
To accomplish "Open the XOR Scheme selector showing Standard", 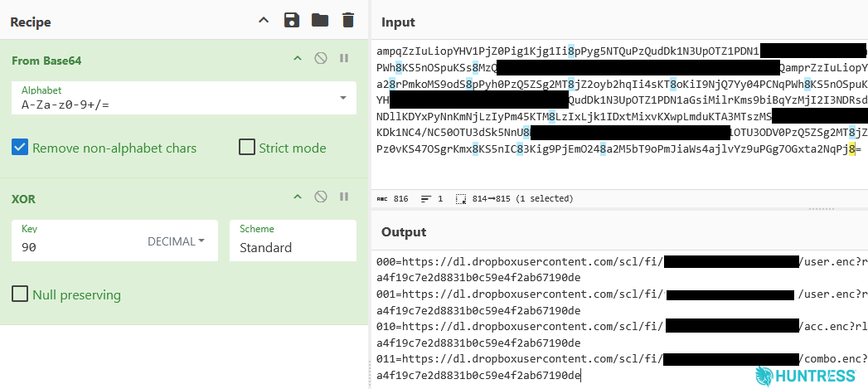I will coord(293,241).
